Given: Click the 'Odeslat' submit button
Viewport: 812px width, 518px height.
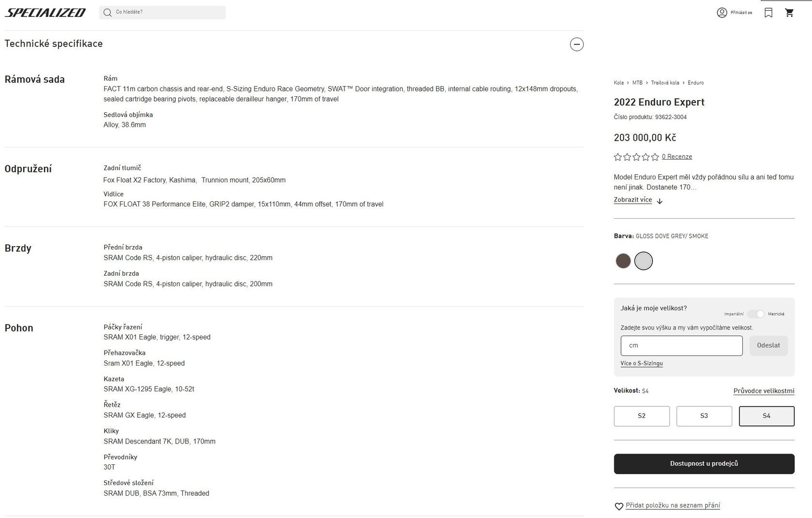Looking at the screenshot, I should pyautogui.click(x=768, y=346).
